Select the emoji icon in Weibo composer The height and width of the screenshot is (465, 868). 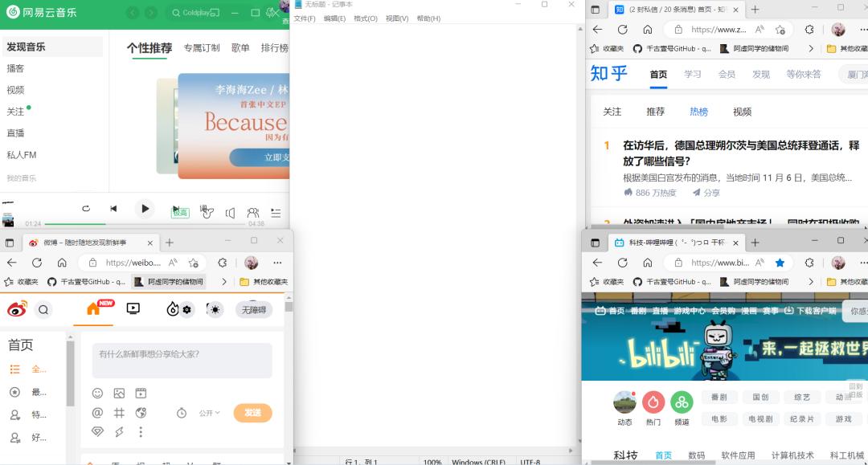click(98, 393)
